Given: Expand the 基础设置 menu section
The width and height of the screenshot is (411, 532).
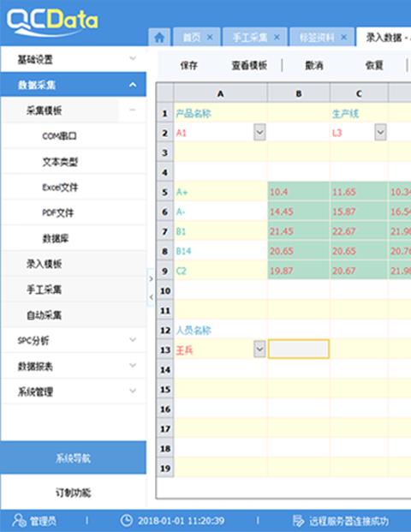Looking at the screenshot, I should (74, 59).
